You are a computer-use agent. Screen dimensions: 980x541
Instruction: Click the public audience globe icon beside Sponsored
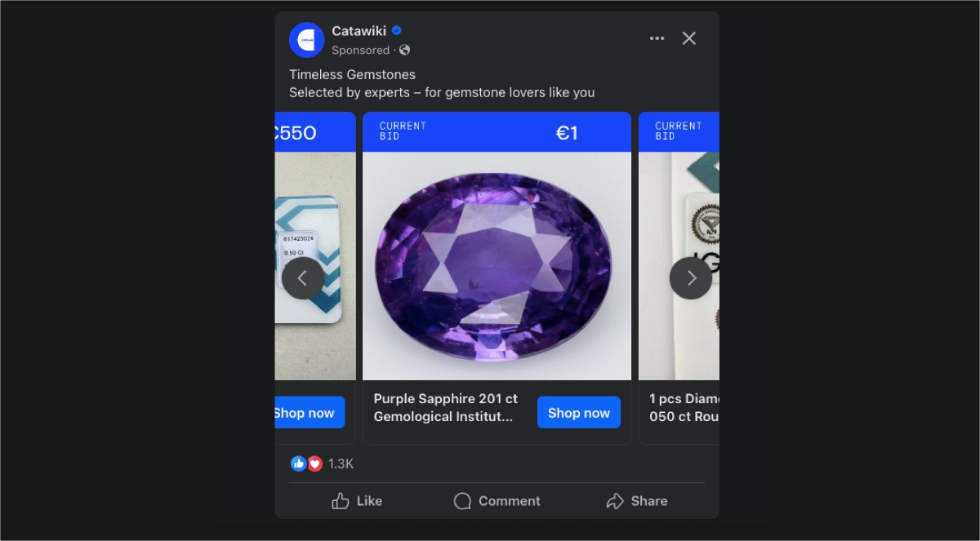pyautogui.click(x=405, y=50)
